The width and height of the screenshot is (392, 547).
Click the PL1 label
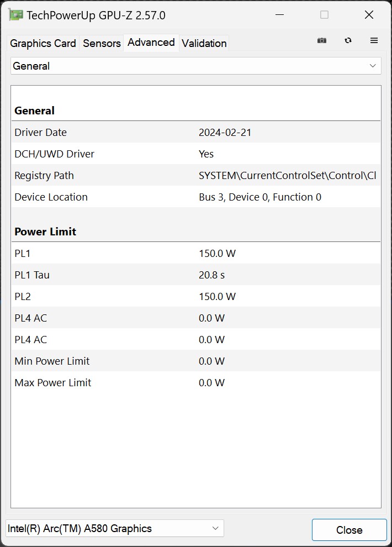[22, 253]
